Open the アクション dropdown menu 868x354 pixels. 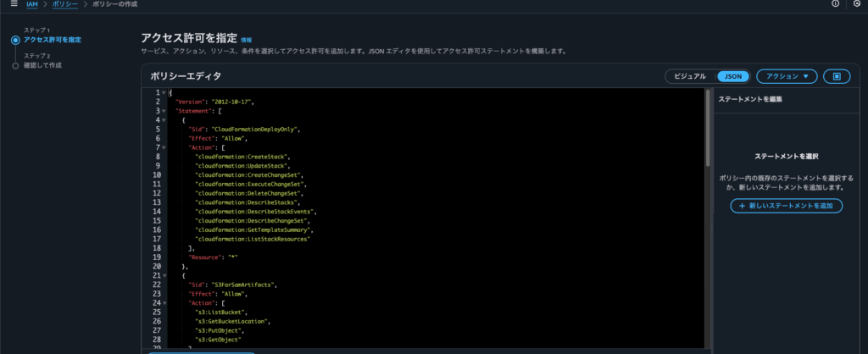pyautogui.click(x=786, y=76)
